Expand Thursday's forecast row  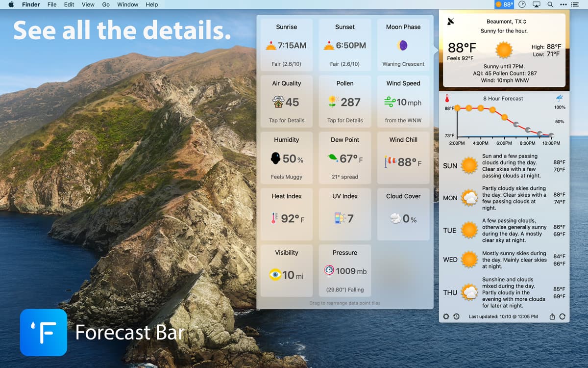[x=504, y=292]
